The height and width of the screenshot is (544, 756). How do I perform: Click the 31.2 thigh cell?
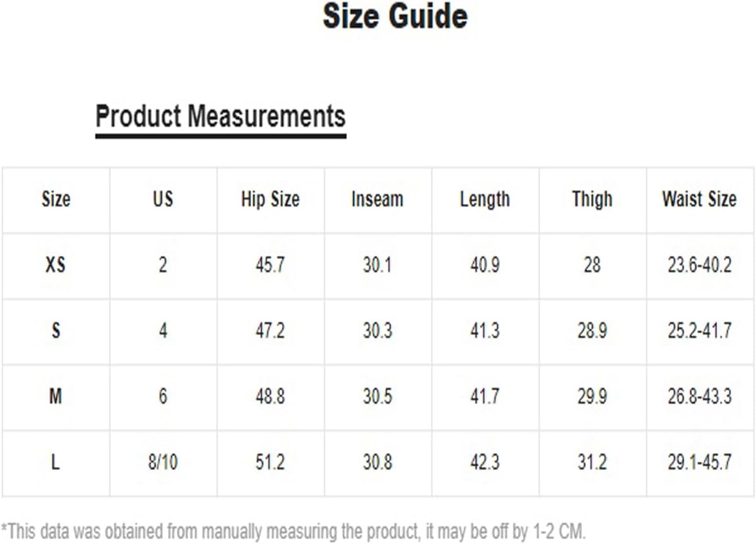[592, 462]
